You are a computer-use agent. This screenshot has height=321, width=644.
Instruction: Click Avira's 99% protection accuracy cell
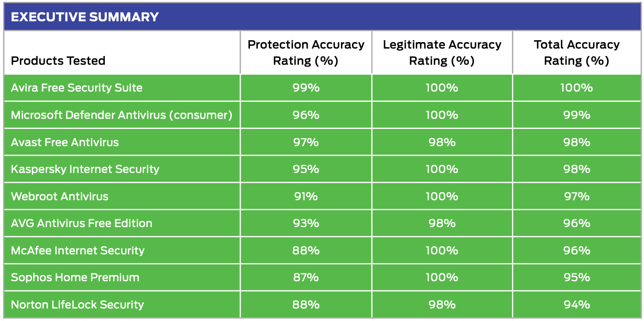[306, 88]
